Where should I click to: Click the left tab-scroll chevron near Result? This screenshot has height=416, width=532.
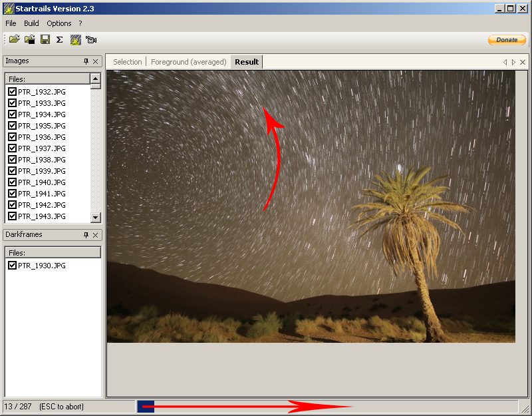coord(505,62)
